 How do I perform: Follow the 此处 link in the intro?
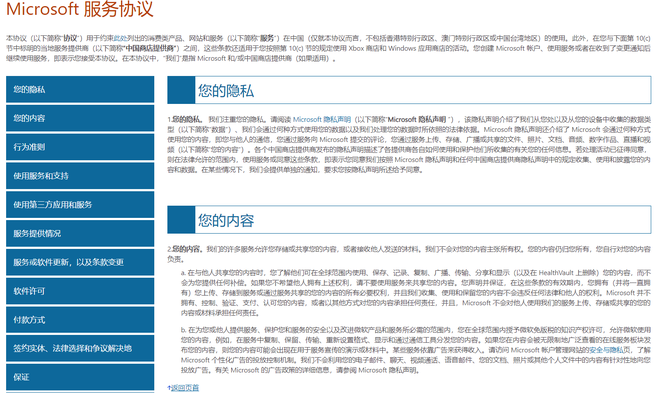pyautogui.click(x=120, y=38)
